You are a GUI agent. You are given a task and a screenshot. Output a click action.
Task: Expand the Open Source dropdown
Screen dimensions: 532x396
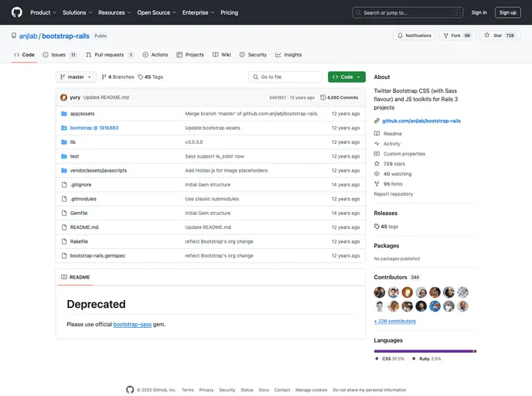(x=156, y=12)
